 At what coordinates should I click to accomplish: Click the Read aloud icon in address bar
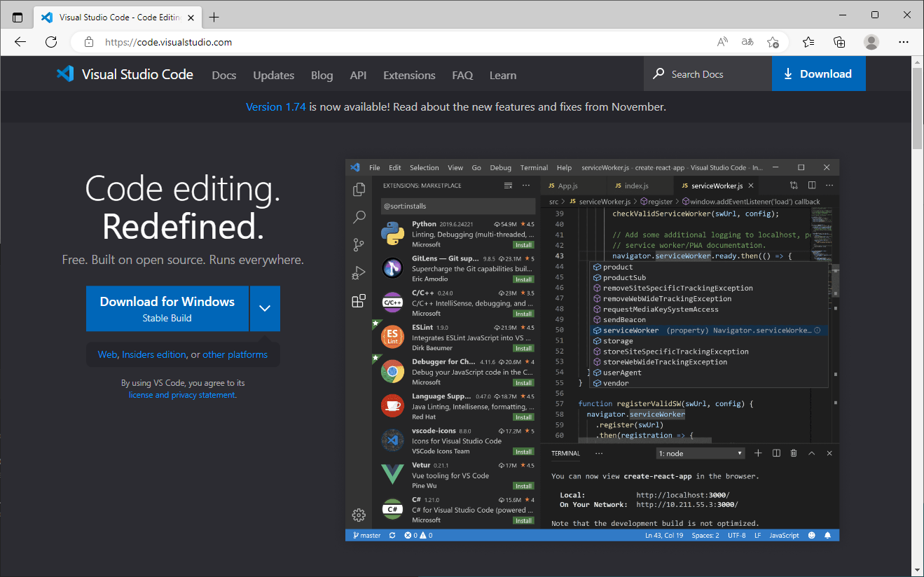723,42
